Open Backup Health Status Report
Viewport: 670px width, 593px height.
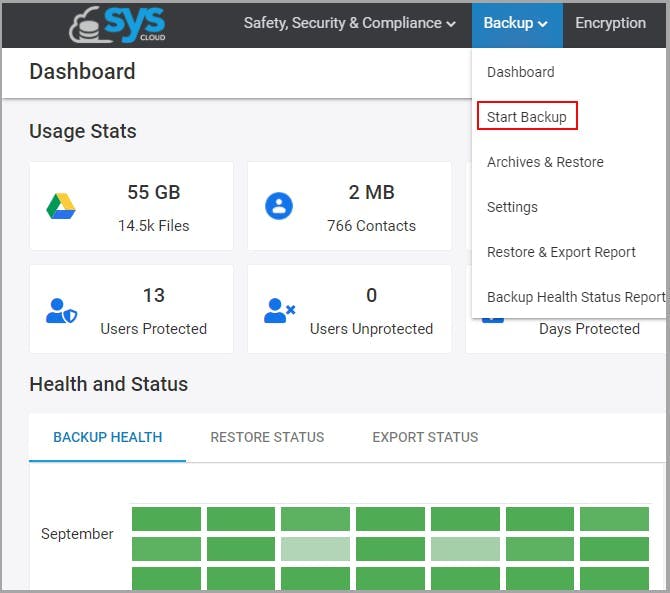576,297
